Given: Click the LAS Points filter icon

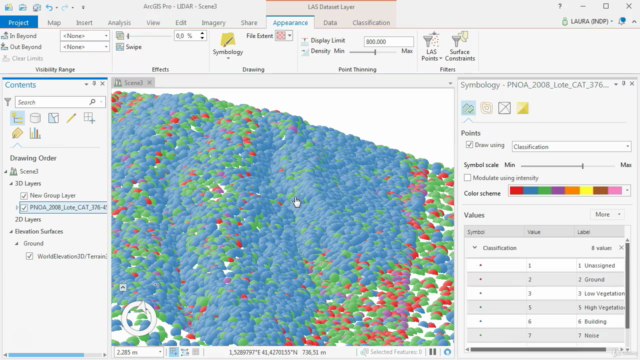Looking at the screenshot, I should [431, 46].
